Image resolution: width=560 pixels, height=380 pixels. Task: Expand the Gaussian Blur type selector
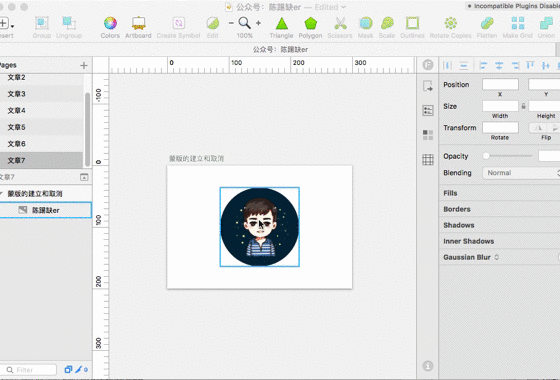[x=496, y=257]
